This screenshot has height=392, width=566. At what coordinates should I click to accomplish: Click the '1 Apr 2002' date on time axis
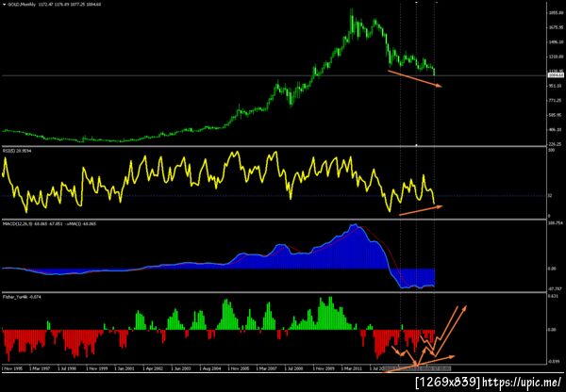[x=154, y=369]
